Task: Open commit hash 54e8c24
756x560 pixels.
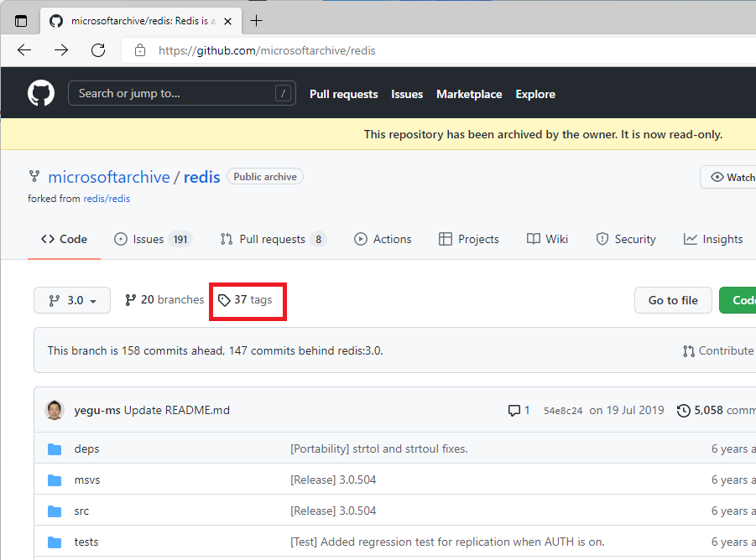Action: click(x=563, y=411)
